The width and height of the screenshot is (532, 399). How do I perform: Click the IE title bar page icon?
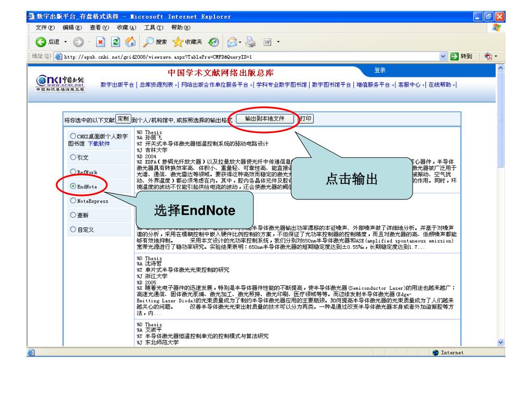pyautogui.click(x=32, y=16)
